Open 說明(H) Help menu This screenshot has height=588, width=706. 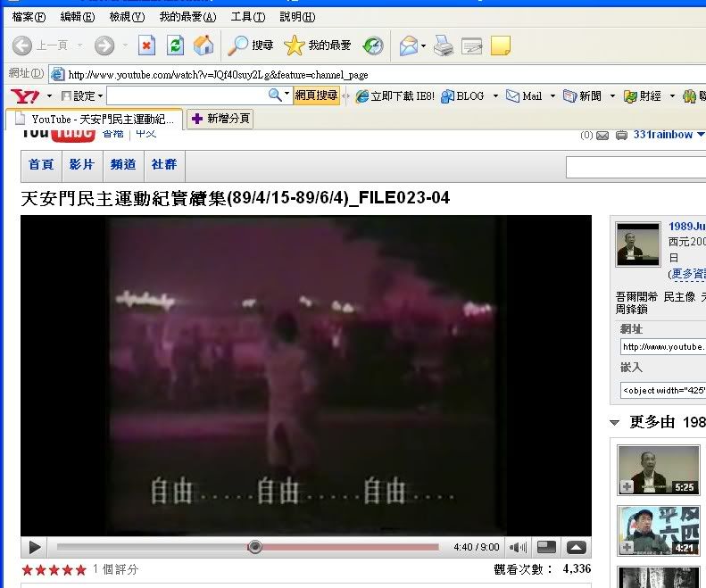coord(297,17)
